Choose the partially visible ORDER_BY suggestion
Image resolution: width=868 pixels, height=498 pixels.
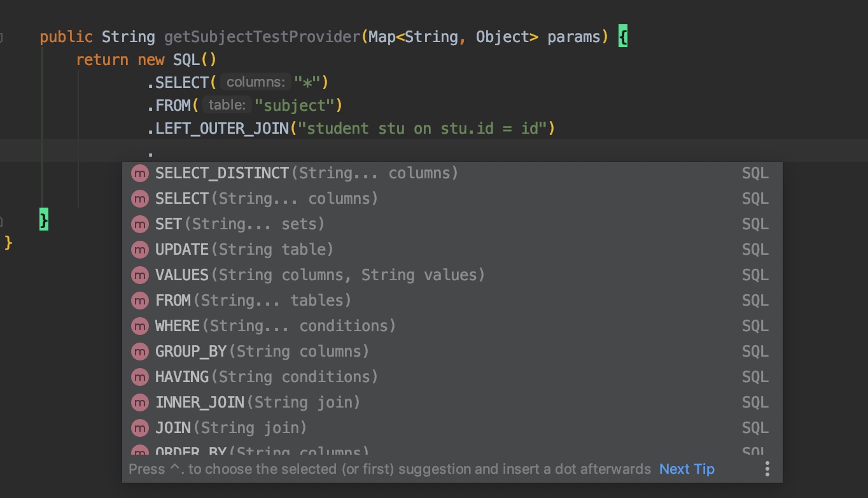(262, 452)
